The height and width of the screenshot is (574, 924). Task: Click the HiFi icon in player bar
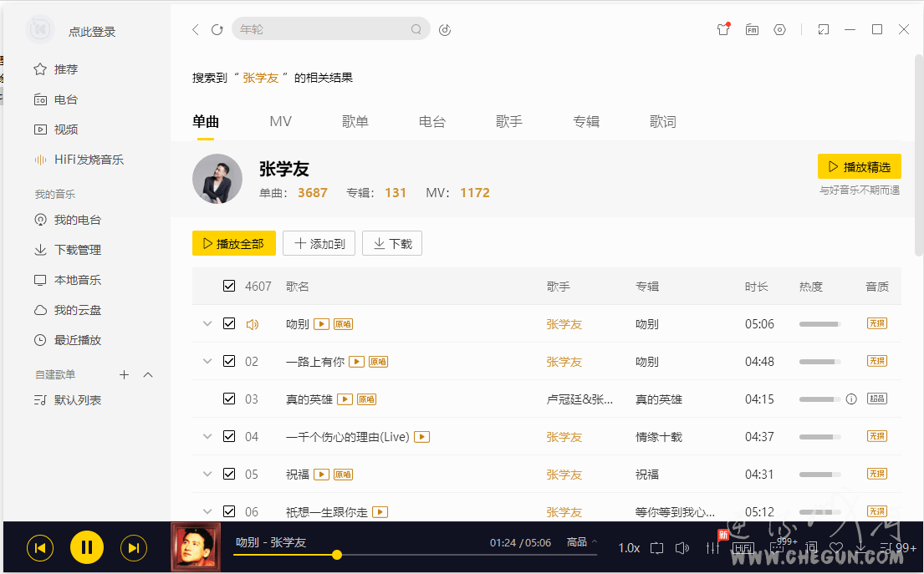[x=743, y=548]
